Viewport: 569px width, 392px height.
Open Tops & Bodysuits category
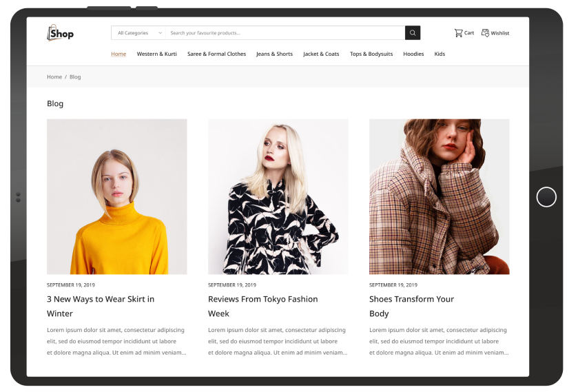[x=371, y=54]
